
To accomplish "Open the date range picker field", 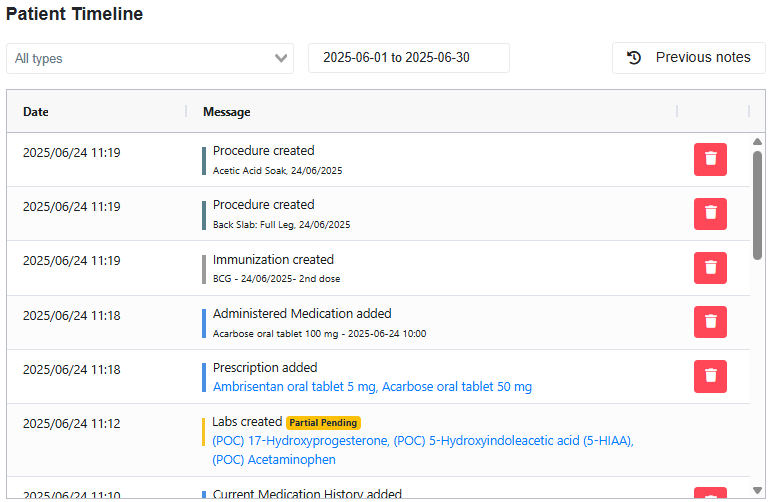I will [409, 58].
